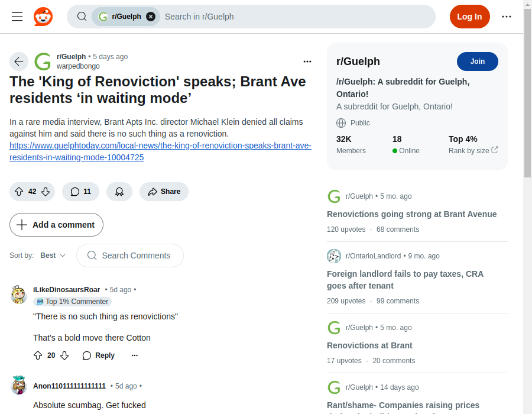This screenshot has width=532, height=414.
Task: Open r/Guelph icon on 14 days ago post
Action: click(x=334, y=387)
